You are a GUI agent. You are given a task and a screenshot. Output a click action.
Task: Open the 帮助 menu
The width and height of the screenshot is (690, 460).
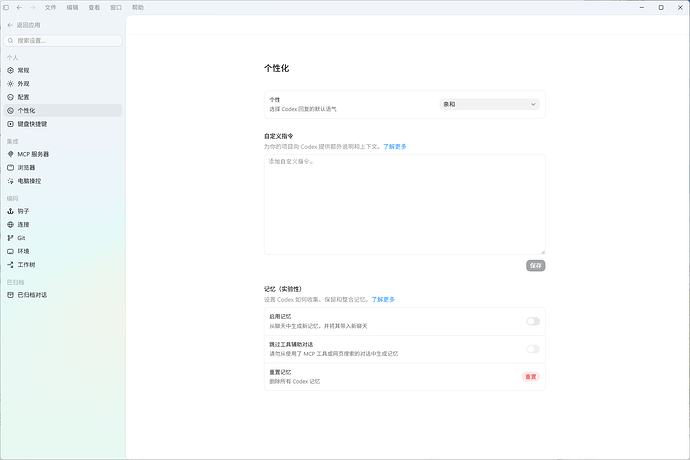coord(138,7)
